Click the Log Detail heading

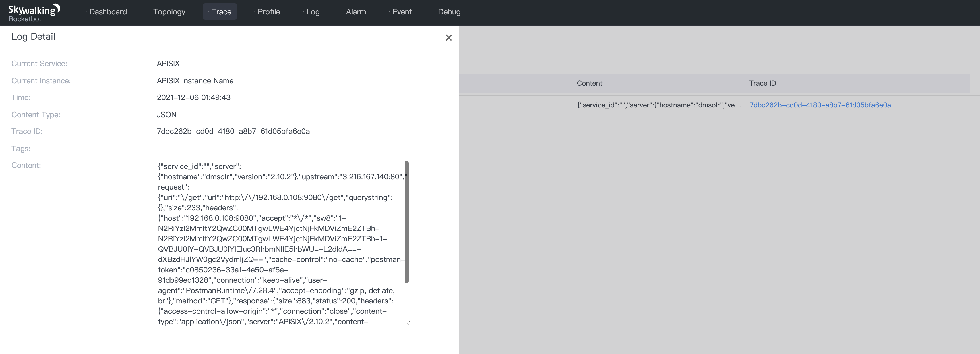click(33, 36)
